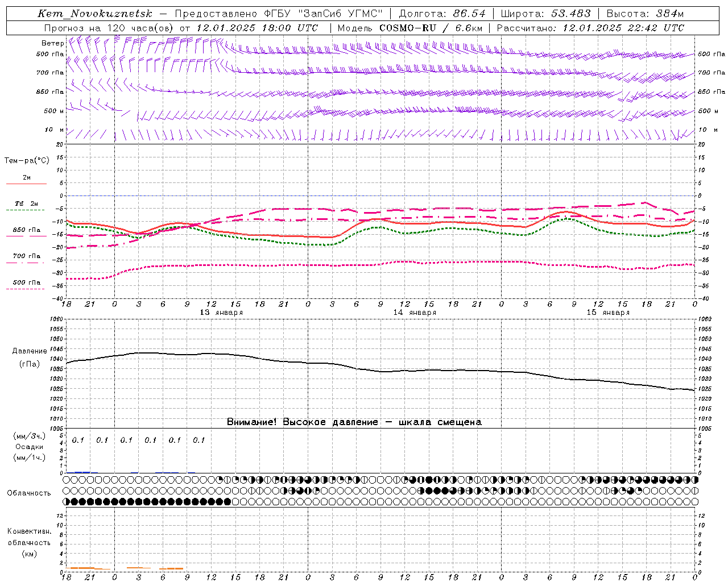The image size is (728, 582).
Task: Click the 'Тем-ра(°C)' temperature axis label
Action: 27,161
